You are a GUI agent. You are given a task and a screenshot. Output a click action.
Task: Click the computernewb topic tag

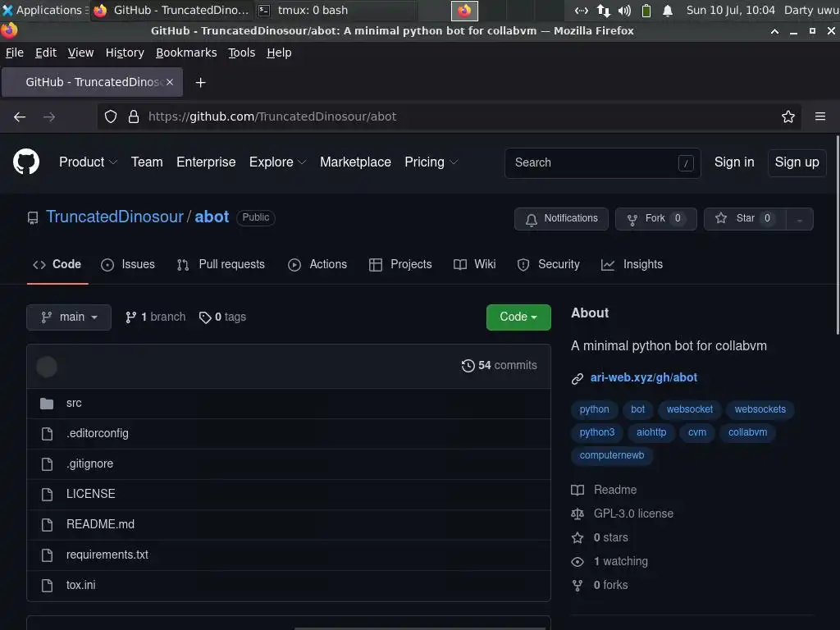611,455
